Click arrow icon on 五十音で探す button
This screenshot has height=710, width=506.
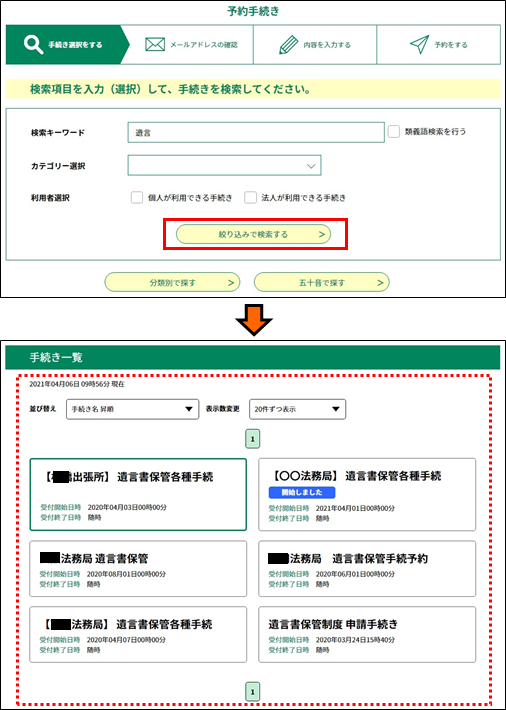(x=380, y=283)
